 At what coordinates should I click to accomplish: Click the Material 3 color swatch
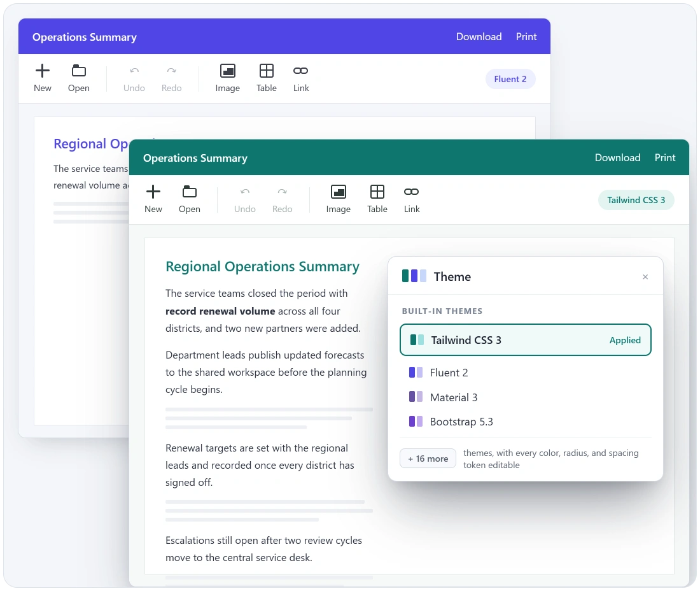tap(416, 397)
